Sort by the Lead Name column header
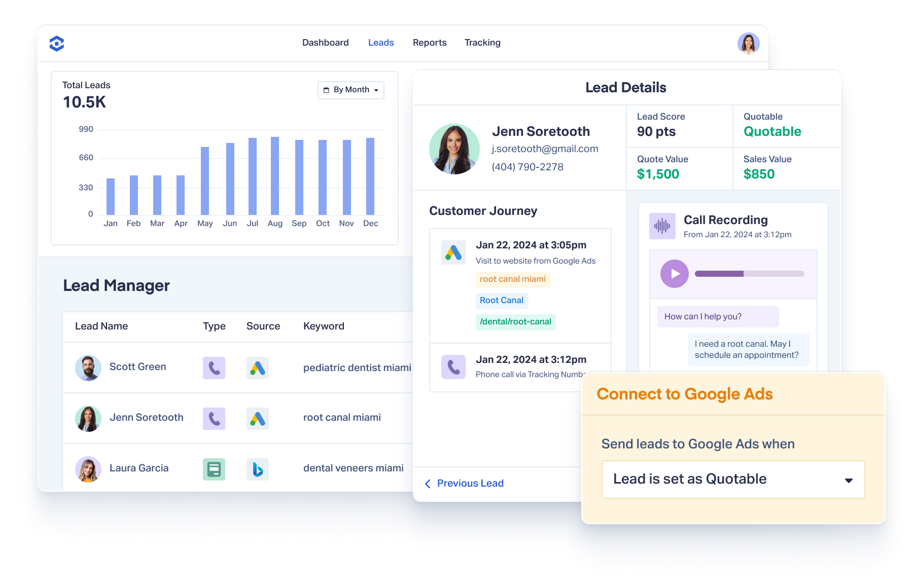The width and height of the screenshot is (913, 588). [101, 326]
